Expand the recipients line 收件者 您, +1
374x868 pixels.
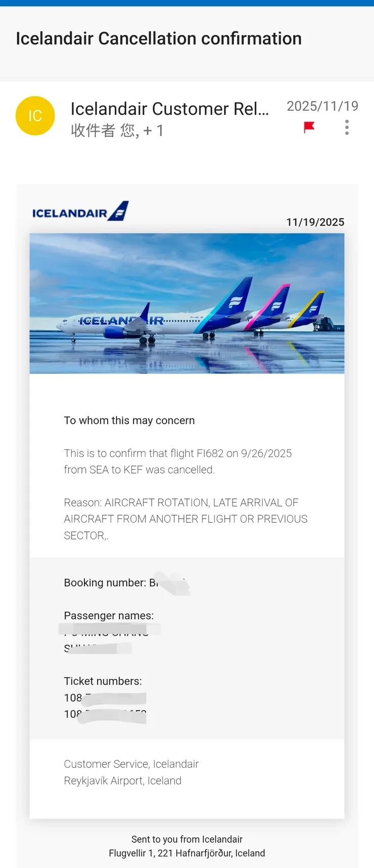[x=117, y=131]
